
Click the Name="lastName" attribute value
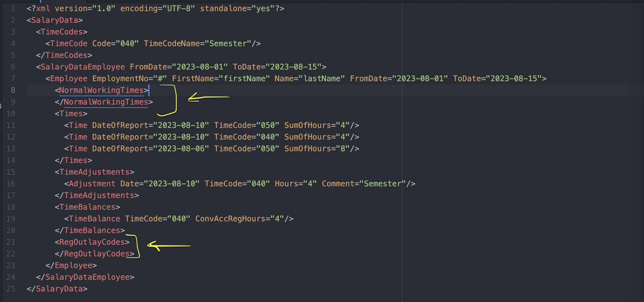coord(322,78)
